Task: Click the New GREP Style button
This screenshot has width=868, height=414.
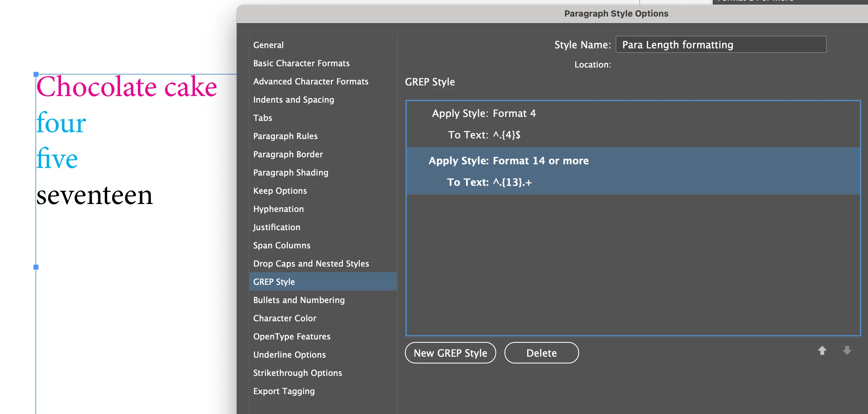Action: click(450, 353)
